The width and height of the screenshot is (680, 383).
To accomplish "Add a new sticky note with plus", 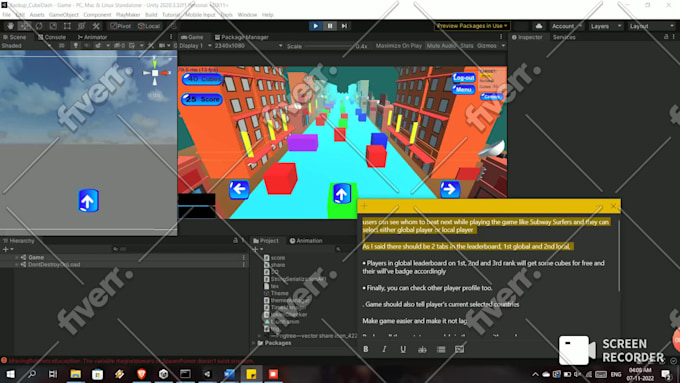I will click(x=364, y=206).
